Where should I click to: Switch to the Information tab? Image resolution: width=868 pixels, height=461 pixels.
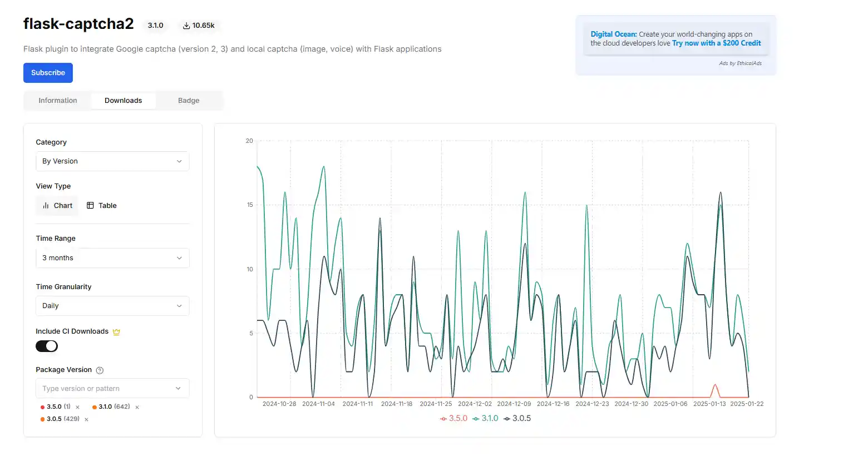tap(58, 101)
